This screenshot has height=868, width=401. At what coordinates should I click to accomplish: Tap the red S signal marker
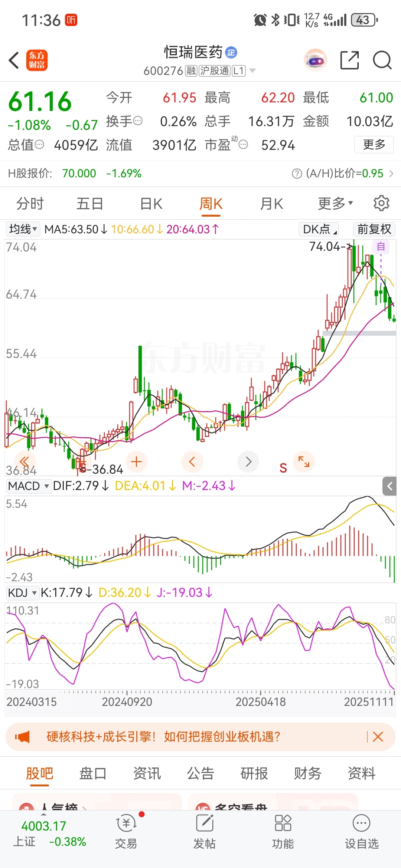(283, 468)
